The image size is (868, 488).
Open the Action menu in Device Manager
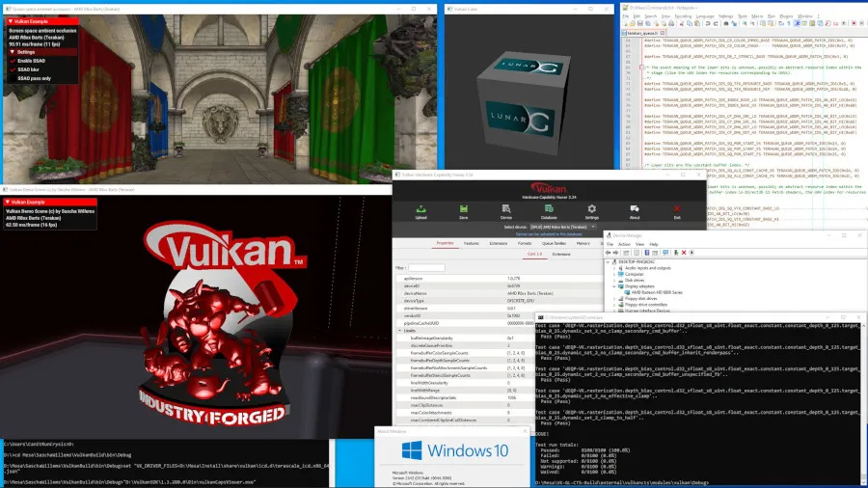tap(625, 243)
